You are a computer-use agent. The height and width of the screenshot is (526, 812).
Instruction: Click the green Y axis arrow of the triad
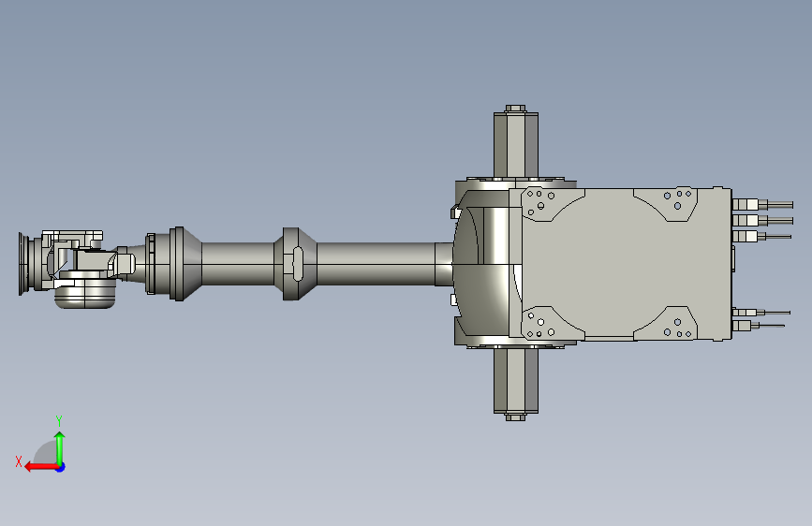coord(60,448)
